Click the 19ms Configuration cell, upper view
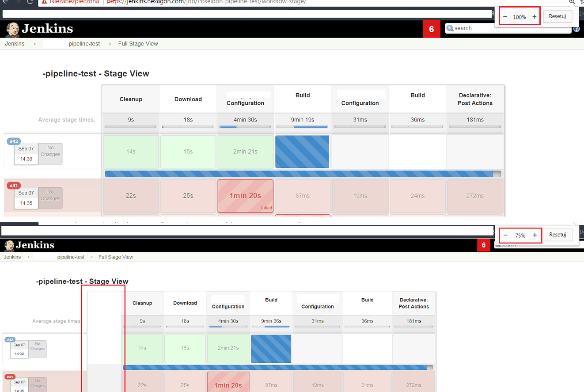 [x=360, y=195]
